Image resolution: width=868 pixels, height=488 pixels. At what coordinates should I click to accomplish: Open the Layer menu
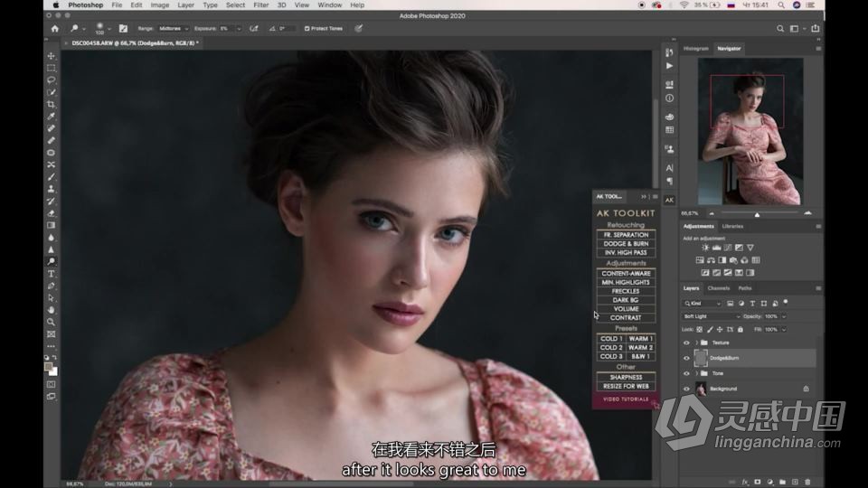tap(185, 5)
